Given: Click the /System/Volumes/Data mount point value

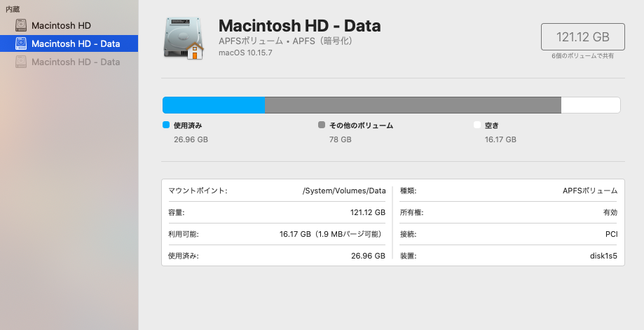Looking at the screenshot, I should click(343, 191).
